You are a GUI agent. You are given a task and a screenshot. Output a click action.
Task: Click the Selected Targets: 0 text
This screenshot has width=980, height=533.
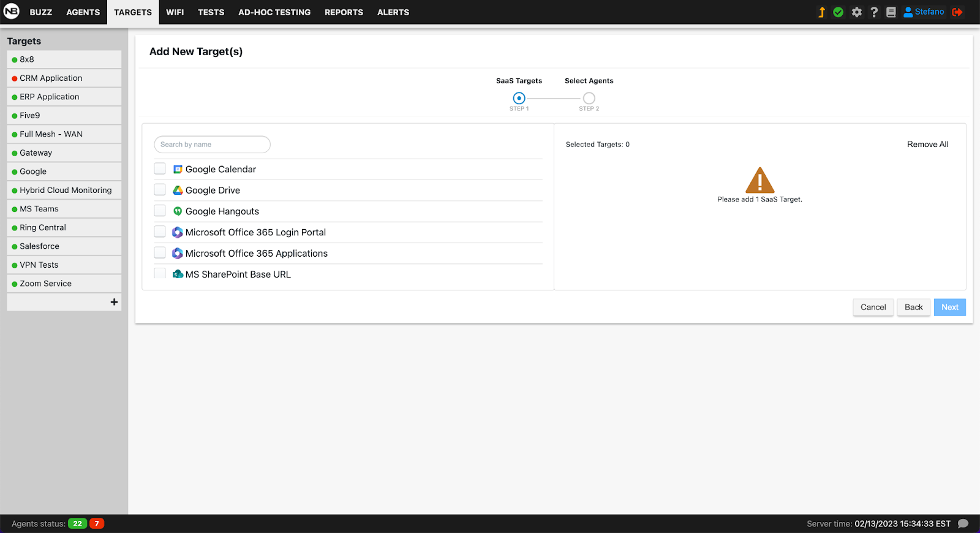click(598, 145)
